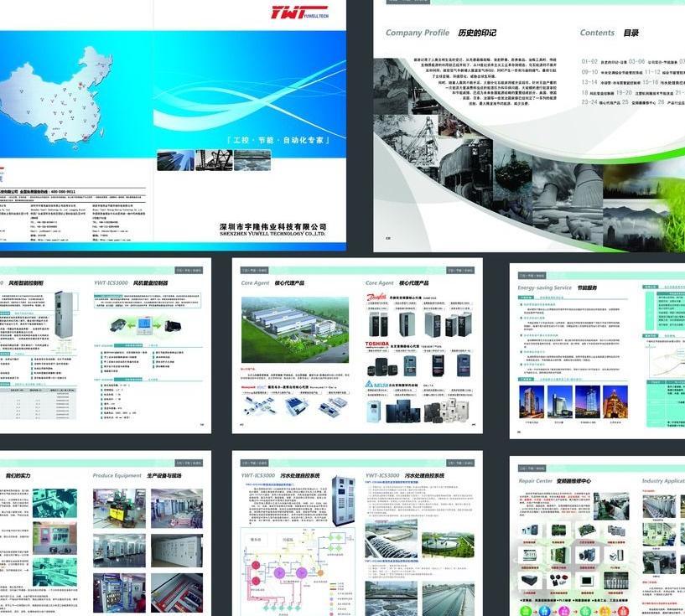Open the Company Profile heading
Screen dimensions: 685x616
click(417, 33)
